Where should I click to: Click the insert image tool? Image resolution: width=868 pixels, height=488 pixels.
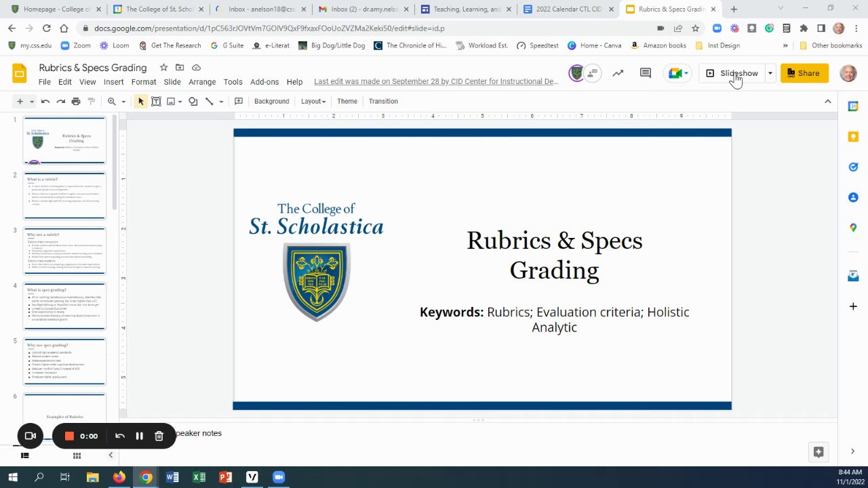point(171,101)
